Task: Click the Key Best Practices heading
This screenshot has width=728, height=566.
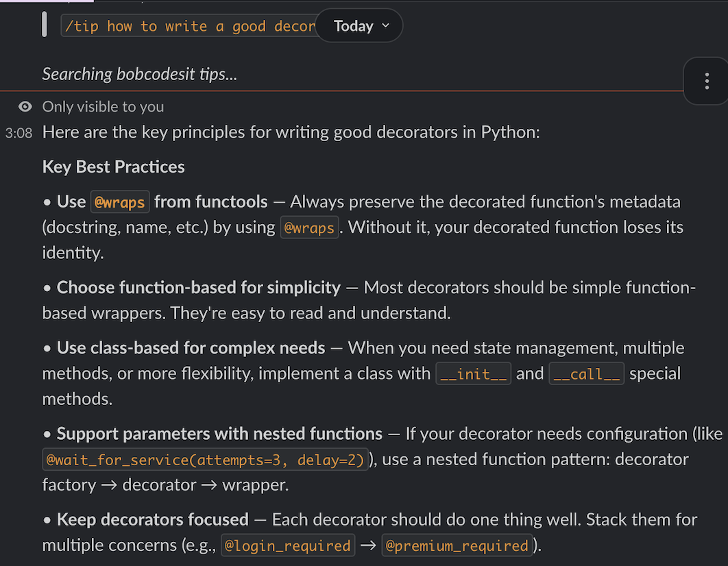Action: point(113,167)
